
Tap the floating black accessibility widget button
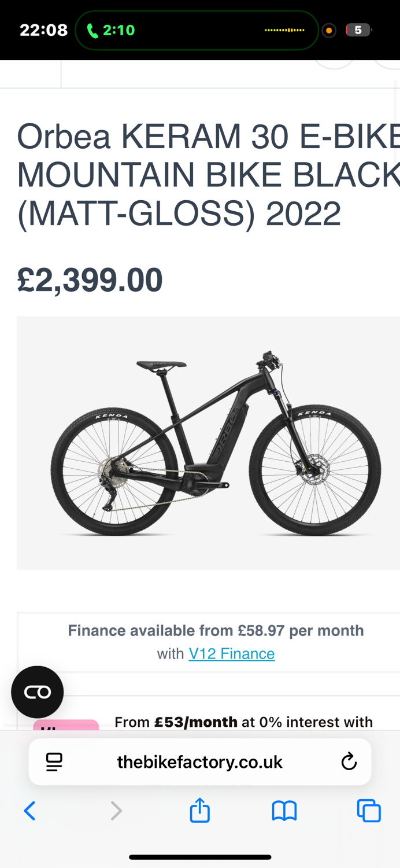click(37, 692)
